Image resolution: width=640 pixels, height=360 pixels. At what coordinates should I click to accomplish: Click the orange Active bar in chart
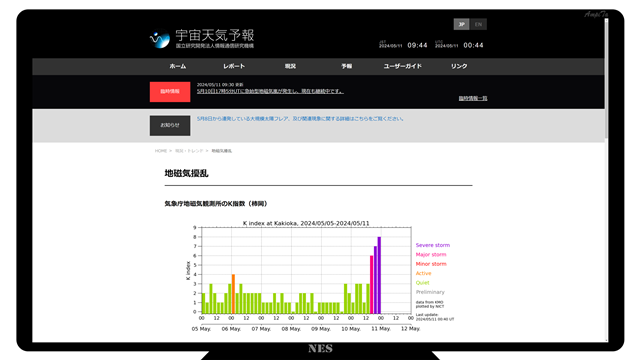tap(233, 294)
